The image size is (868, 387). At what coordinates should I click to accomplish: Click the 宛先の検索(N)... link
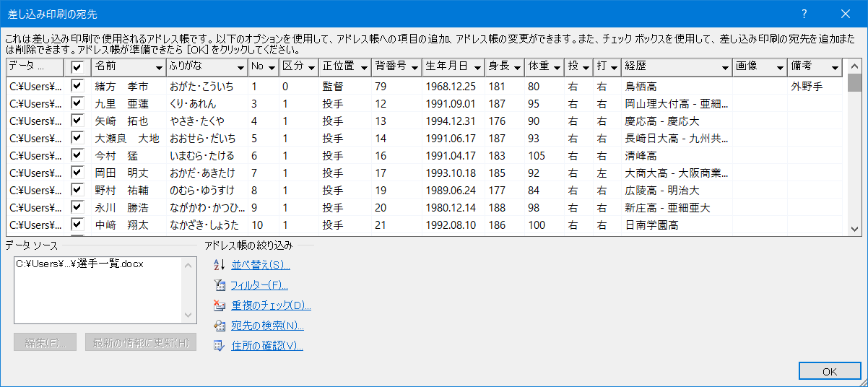(267, 326)
